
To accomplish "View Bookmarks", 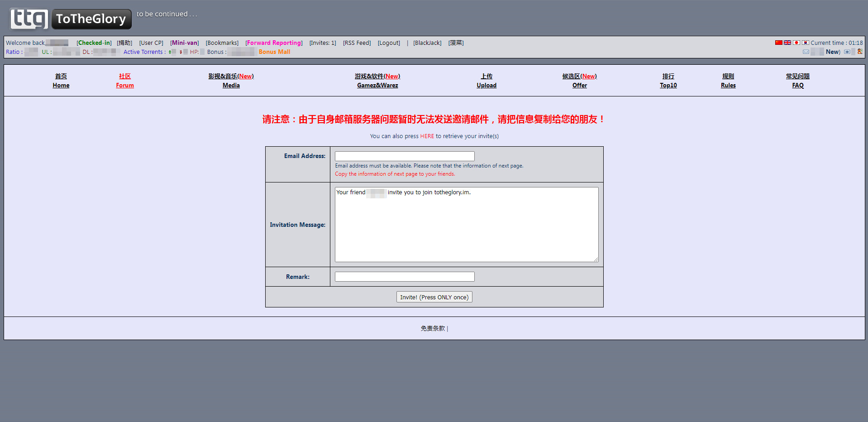I will [x=222, y=43].
